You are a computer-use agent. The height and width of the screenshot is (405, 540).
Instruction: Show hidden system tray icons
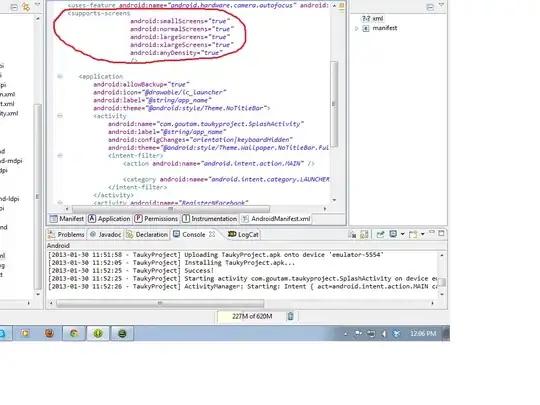(345, 334)
